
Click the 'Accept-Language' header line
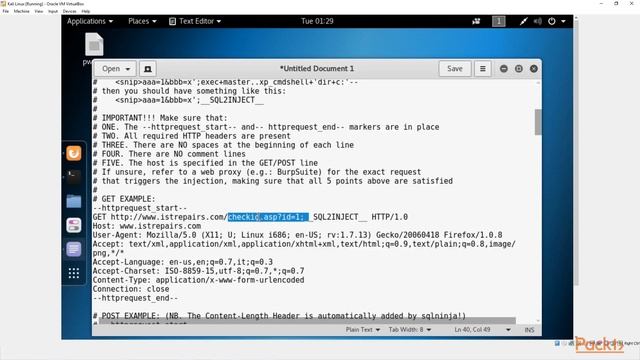pyautogui.click(x=182, y=262)
